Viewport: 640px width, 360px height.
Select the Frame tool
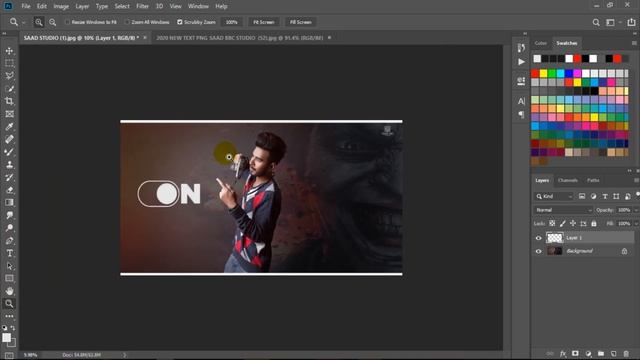pyautogui.click(x=9, y=114)
